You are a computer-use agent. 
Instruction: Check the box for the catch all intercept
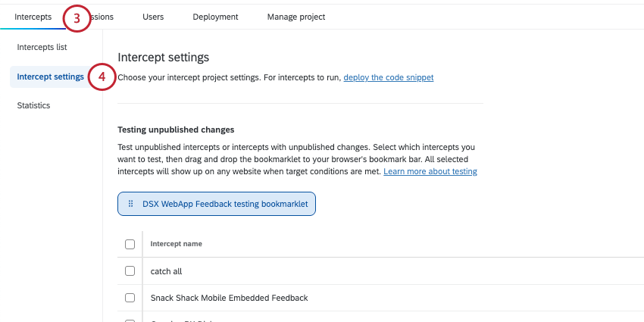pos(130,271)
